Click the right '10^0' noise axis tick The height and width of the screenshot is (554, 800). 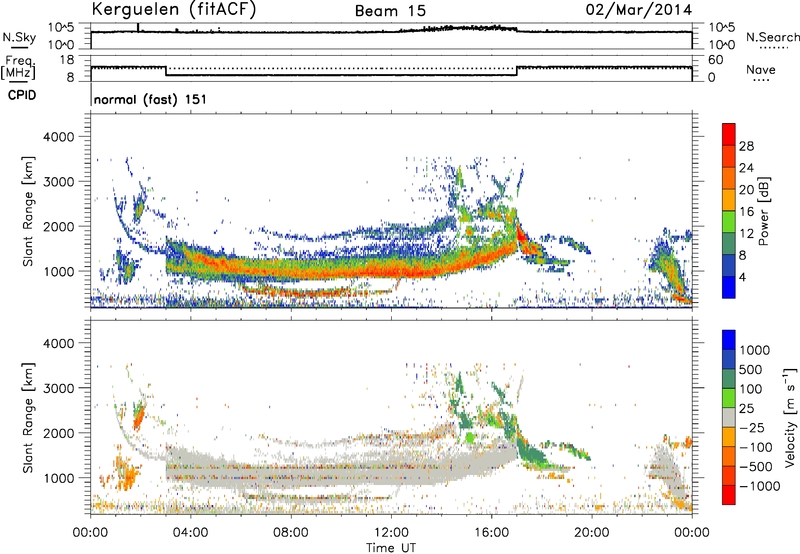[721, 45]
